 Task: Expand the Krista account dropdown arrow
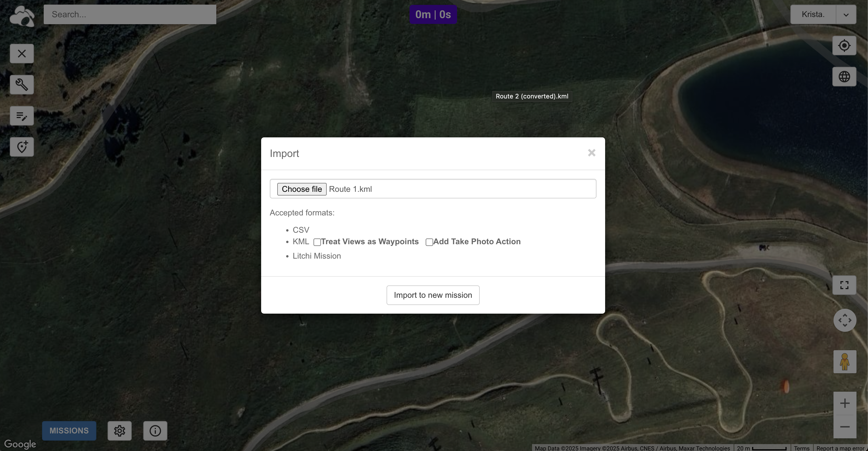point(846,14)
